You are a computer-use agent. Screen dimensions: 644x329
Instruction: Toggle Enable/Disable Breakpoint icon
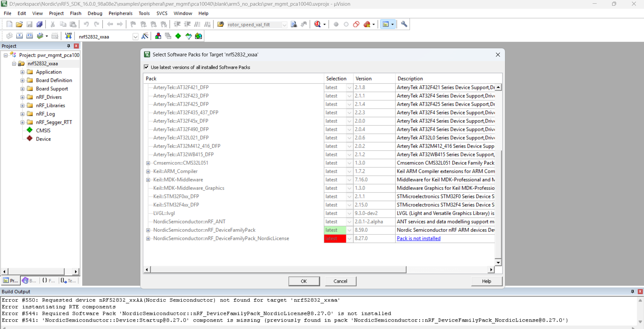[346, 24]
